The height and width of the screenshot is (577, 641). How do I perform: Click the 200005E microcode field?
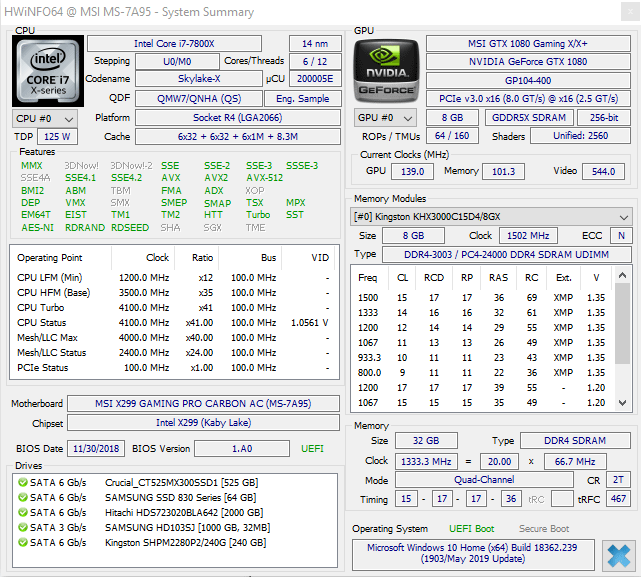(315, 79)
